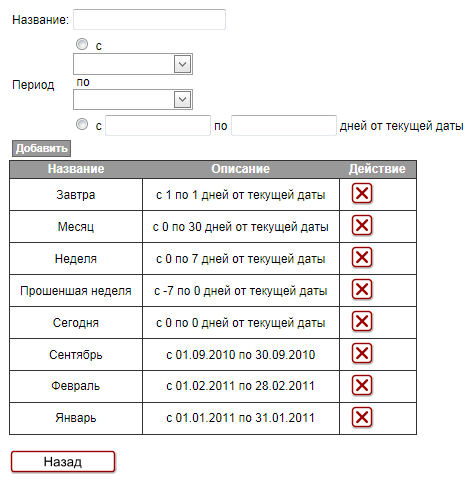Remove the Прошедшая неделя entry
472x480 pixels.
coord(362,289)
